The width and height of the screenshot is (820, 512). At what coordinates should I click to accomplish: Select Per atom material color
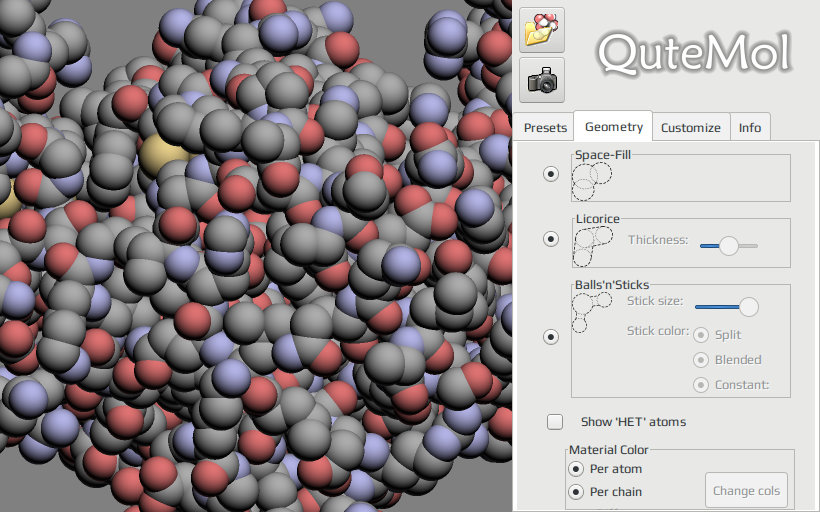[576, 469]
